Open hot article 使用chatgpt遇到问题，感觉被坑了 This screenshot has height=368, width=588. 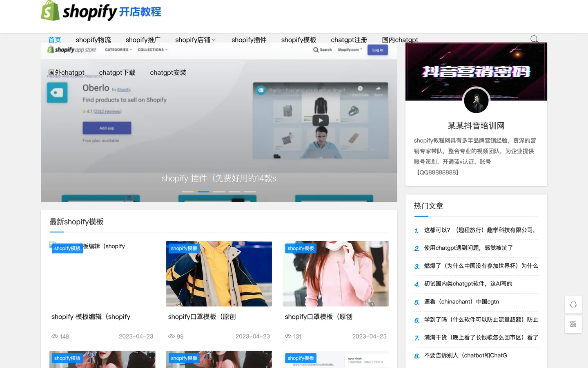[468, 248]
